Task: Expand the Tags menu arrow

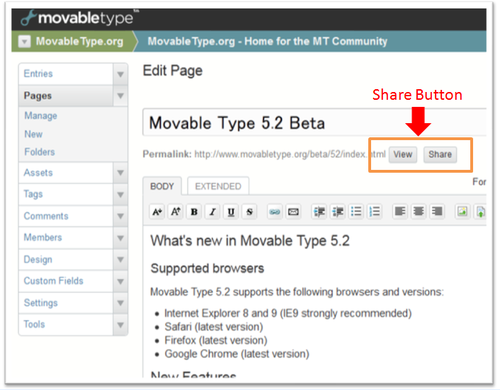Action: [120, 194]
